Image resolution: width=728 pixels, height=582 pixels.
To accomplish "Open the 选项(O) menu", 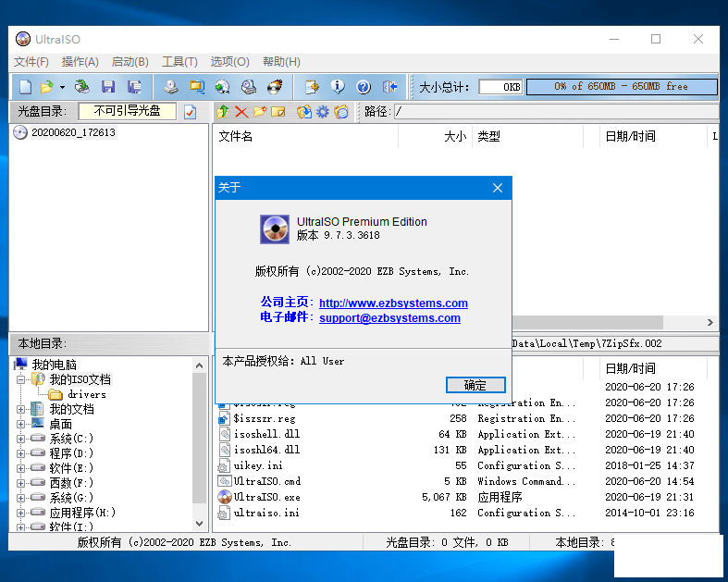I will pyautogui.click(x=229, y=62).
